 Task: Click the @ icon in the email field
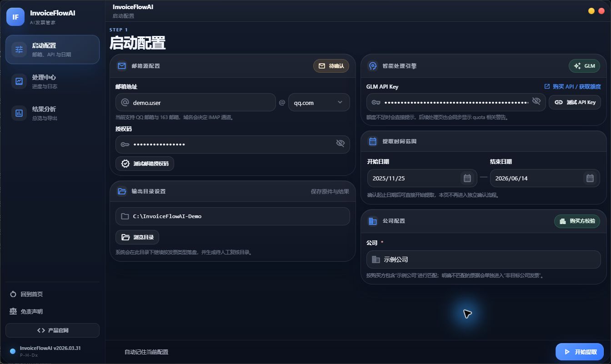click(x=125, y=103)
